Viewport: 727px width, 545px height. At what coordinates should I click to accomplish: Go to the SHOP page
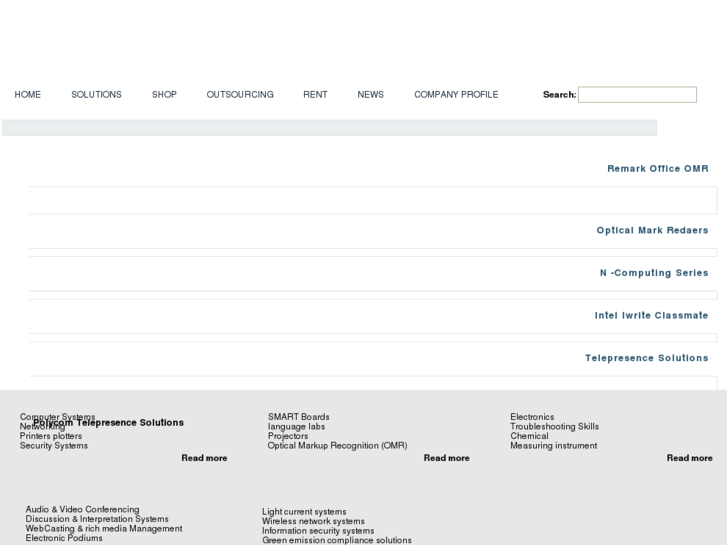164,95
